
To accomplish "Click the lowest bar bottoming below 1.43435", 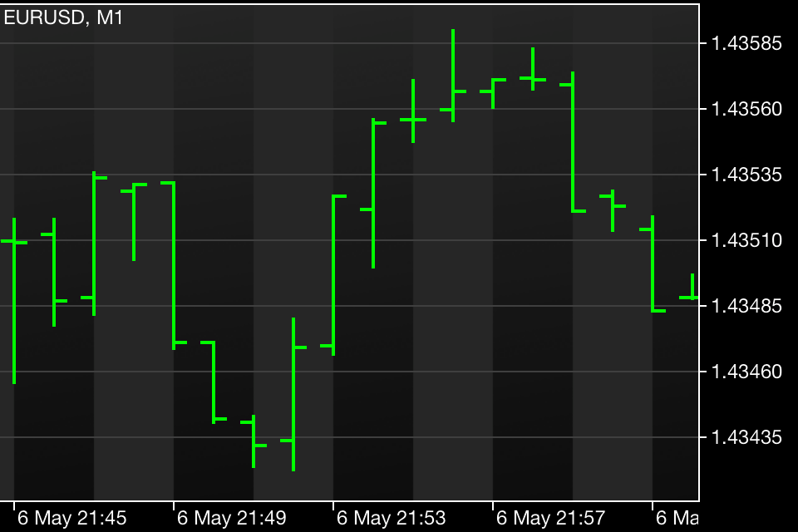I will [x=293, y=394].
